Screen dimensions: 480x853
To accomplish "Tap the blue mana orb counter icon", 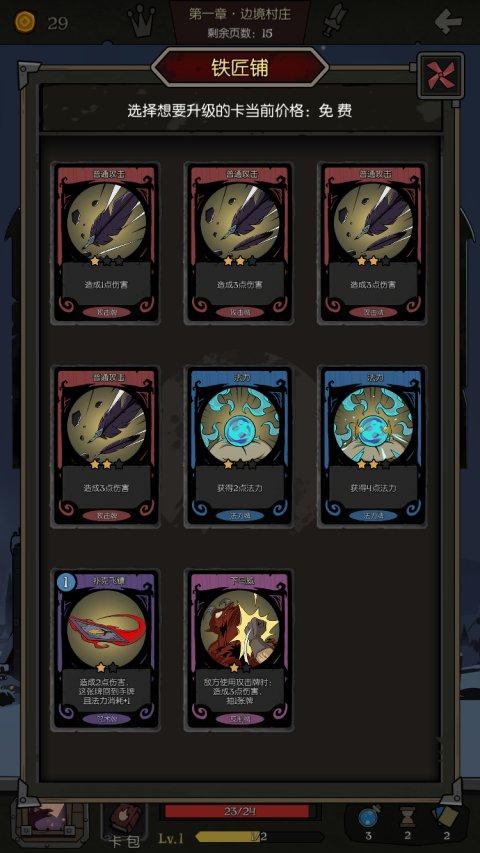I will coord(368,819).
